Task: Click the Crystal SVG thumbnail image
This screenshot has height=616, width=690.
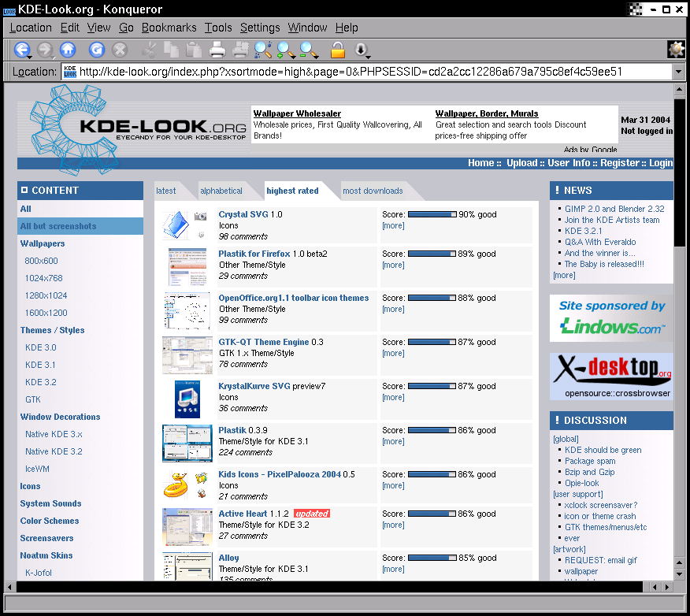Action: [x=185, y=225]
